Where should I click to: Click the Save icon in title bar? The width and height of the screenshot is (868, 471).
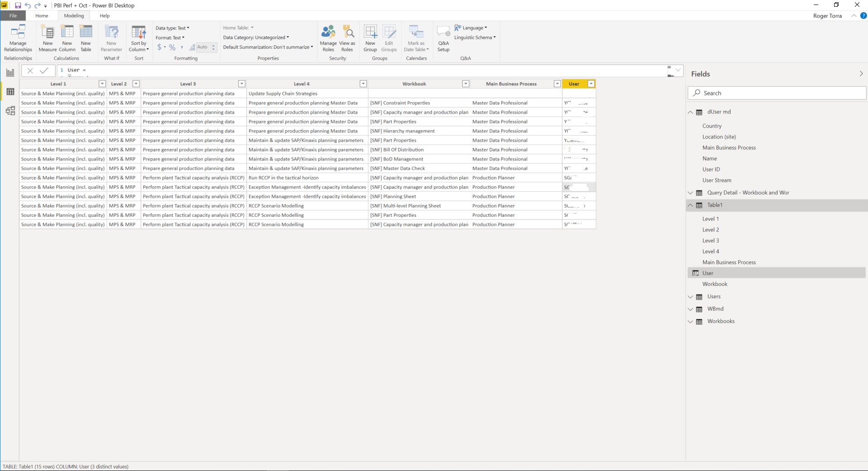point(18,5)
